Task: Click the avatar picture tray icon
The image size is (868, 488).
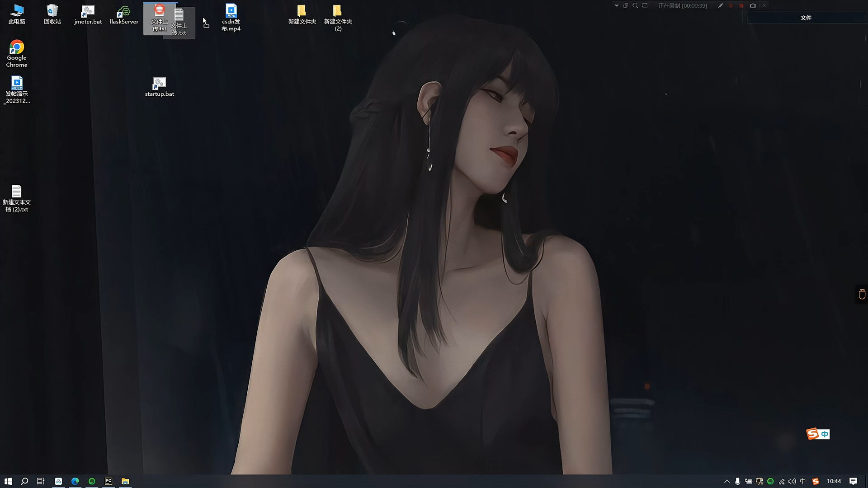Action: (x=759, y=481)
